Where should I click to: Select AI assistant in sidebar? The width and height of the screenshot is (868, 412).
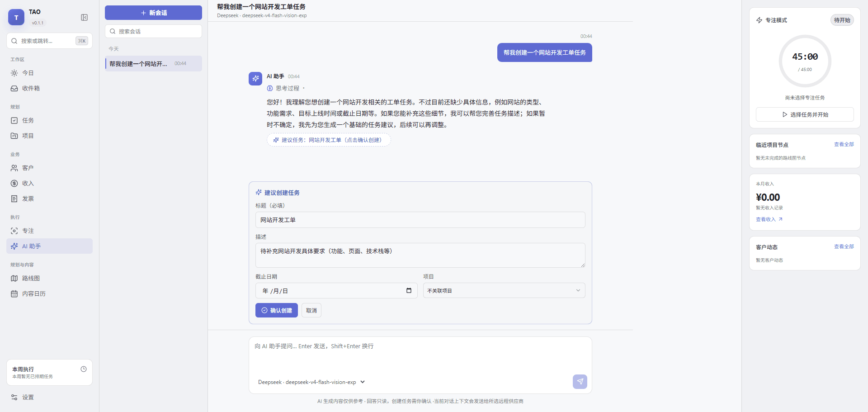click(x=49, y=246)
